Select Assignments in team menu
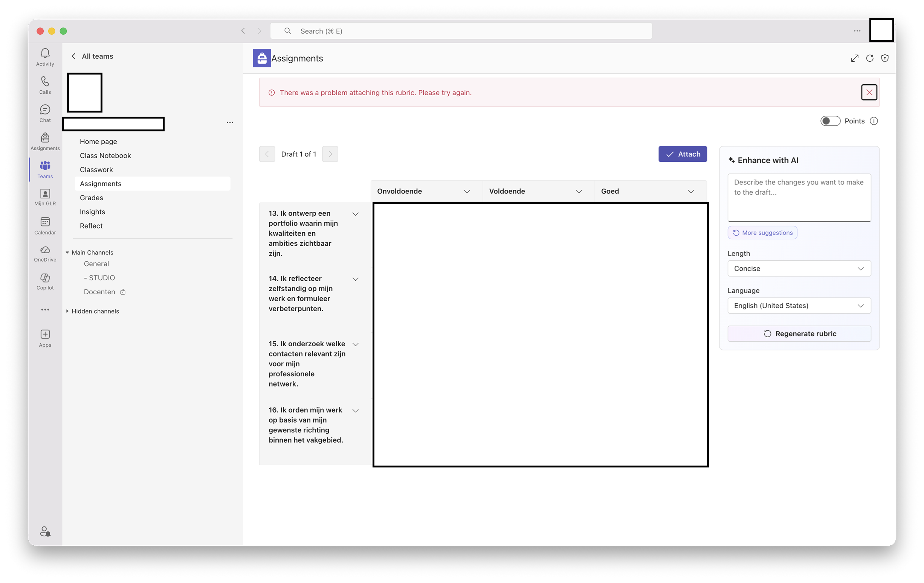Viewport: 924px width, 583px height. point(152,184)
